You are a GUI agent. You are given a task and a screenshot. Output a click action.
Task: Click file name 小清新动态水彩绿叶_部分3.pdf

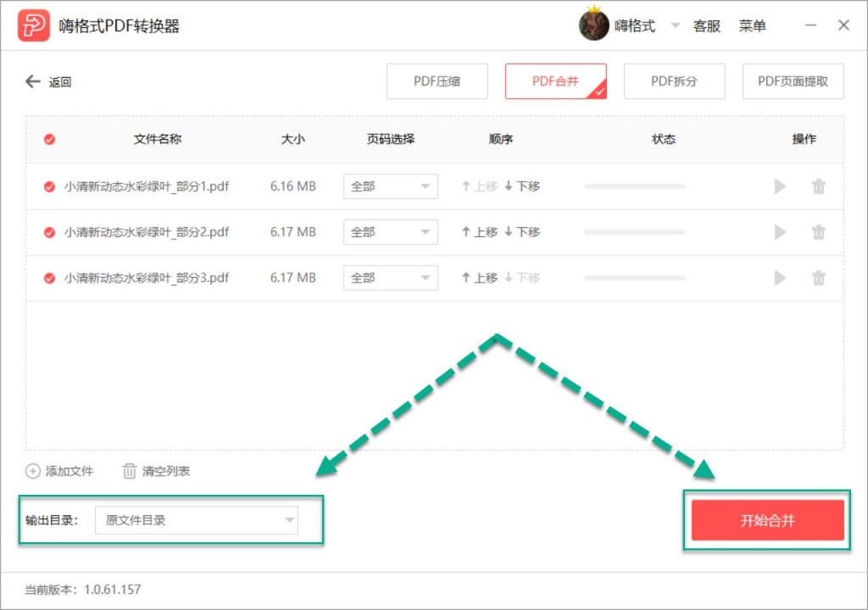(x=146, y=278)
